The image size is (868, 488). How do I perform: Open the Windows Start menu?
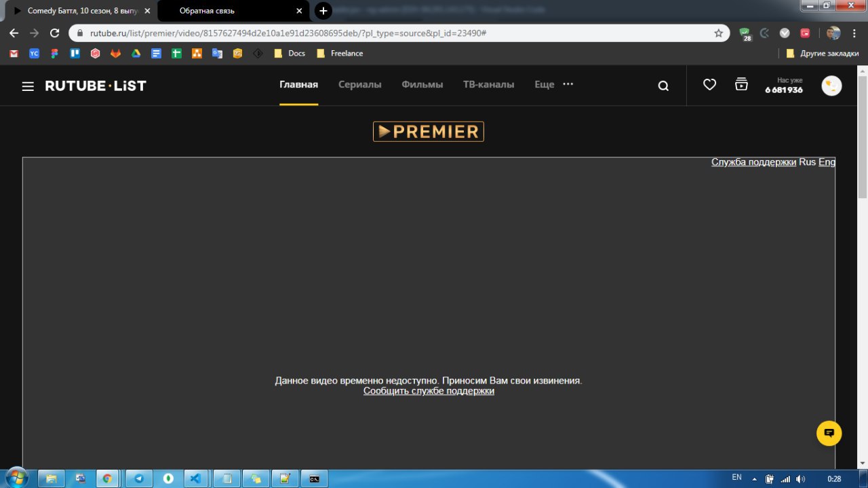click(x=16, y=477)
